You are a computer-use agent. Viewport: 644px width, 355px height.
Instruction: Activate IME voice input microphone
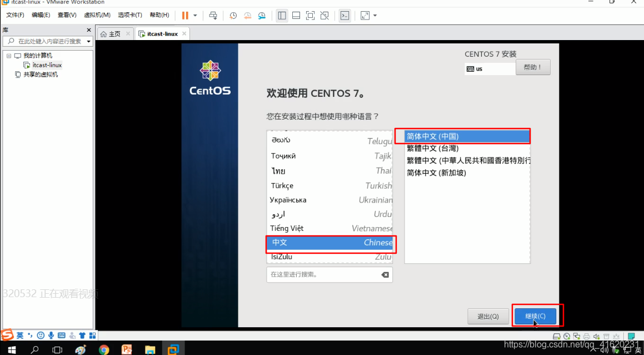(x=51, y=336)
